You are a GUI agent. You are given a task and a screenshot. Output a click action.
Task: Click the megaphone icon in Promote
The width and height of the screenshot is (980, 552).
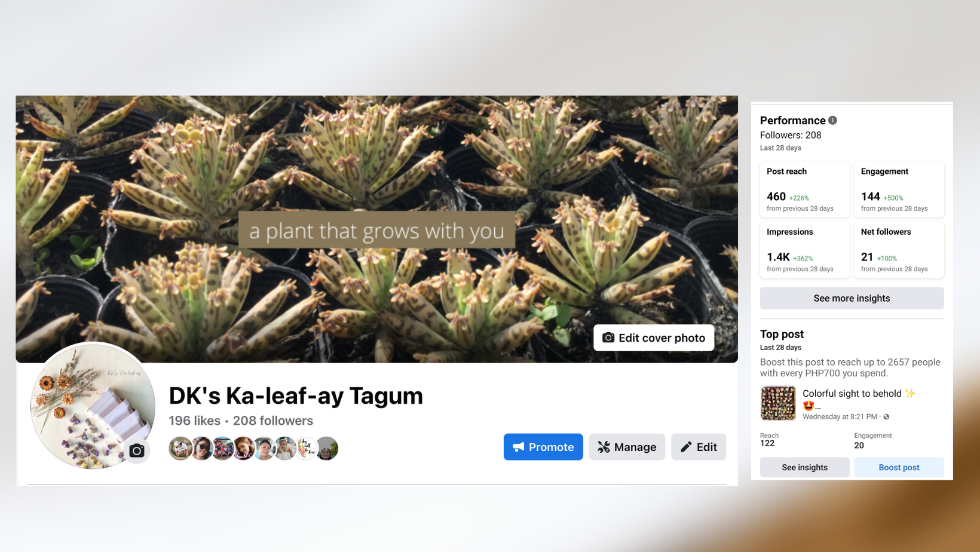[x=519, y=447]
